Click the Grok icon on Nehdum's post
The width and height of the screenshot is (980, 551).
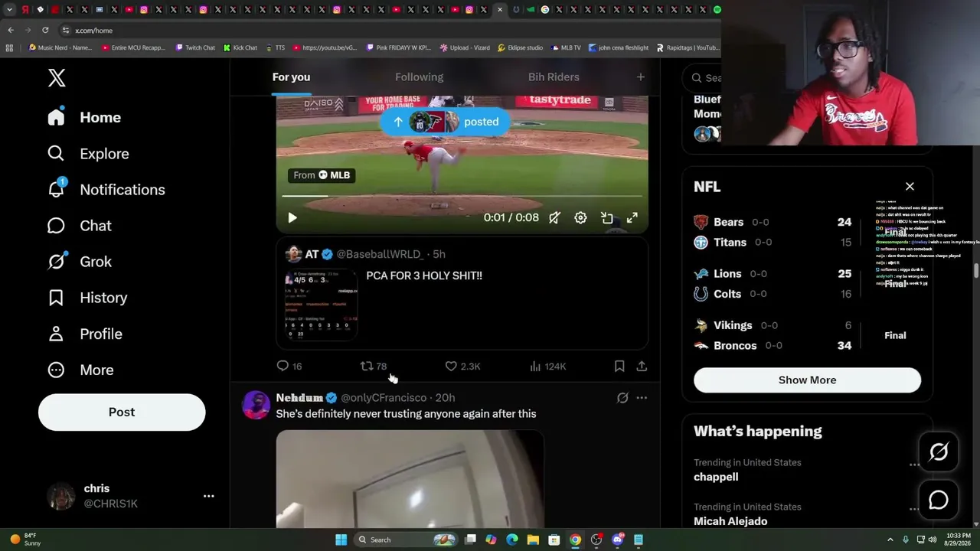(622, 398)
